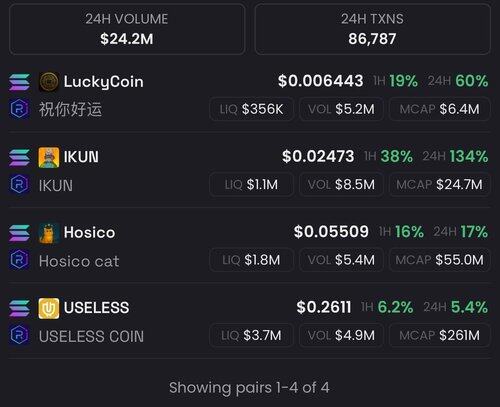Click the LuckyCoin LIQ $356K badge
Screen dimensions: 500x407
252,109
